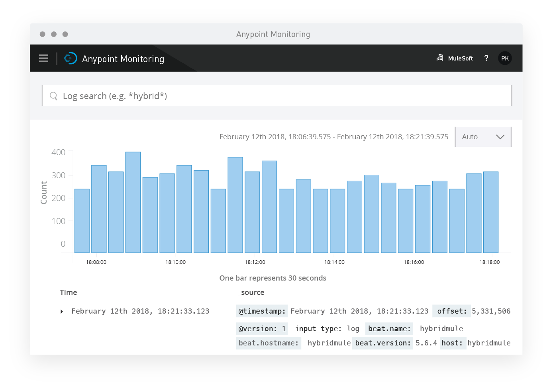Open the PK user avatar menu
Screen dimensions: 553x392
tap(505, 59)
